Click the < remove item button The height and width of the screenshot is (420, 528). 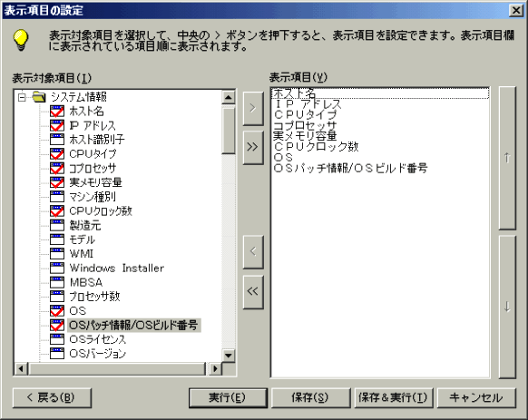(x=253, y=251)
